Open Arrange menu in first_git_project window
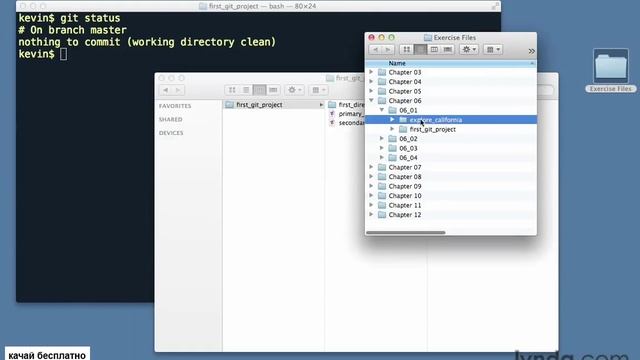This screenshot has height=360, width=640. pyautogui.click(x=318, y=90)
